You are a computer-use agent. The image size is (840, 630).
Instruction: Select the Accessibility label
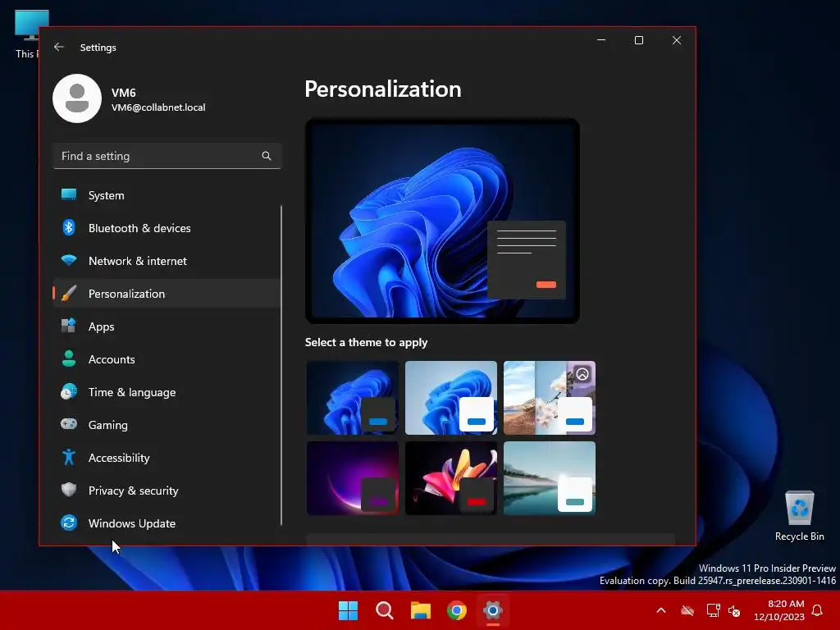tap(119, 458)
